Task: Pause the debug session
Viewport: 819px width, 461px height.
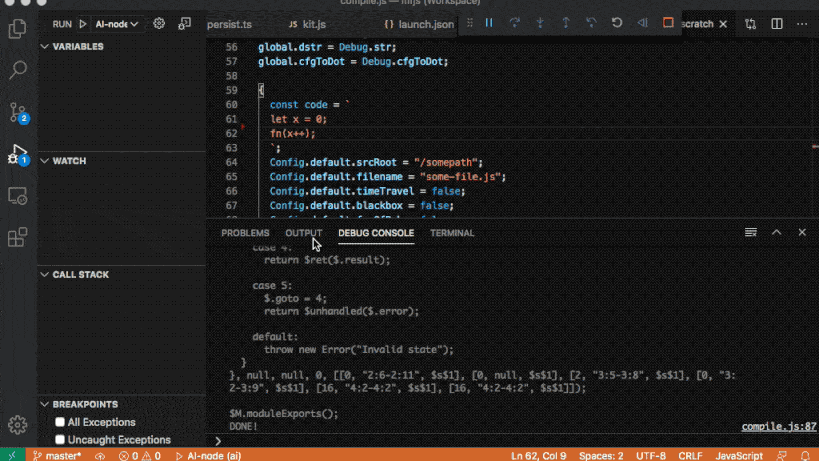Action: coord(489,23)
